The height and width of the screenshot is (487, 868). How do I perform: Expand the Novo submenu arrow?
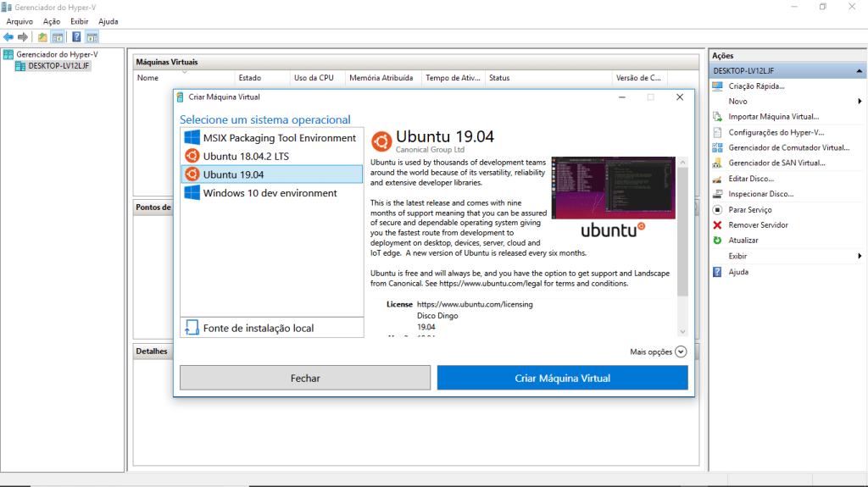(859, 102)
